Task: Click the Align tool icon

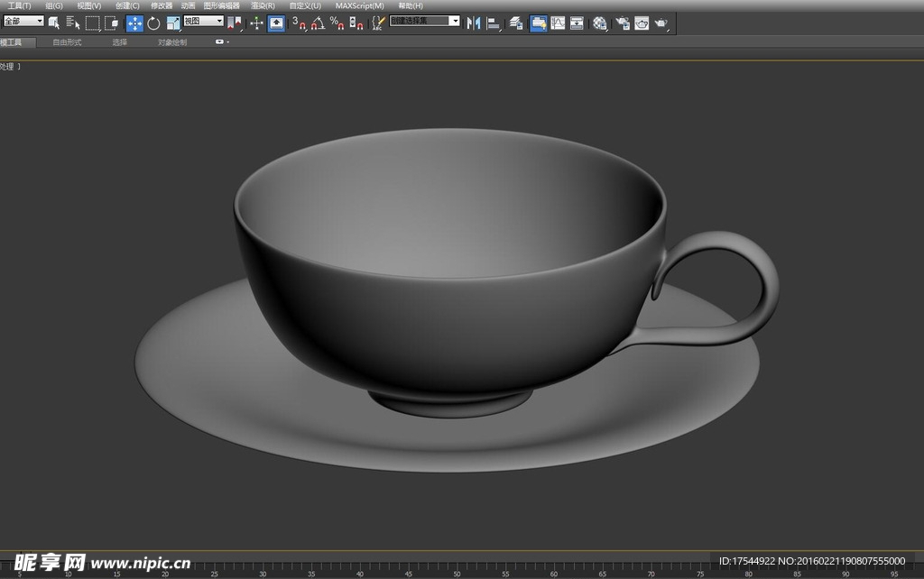Action: coord(494,23)
